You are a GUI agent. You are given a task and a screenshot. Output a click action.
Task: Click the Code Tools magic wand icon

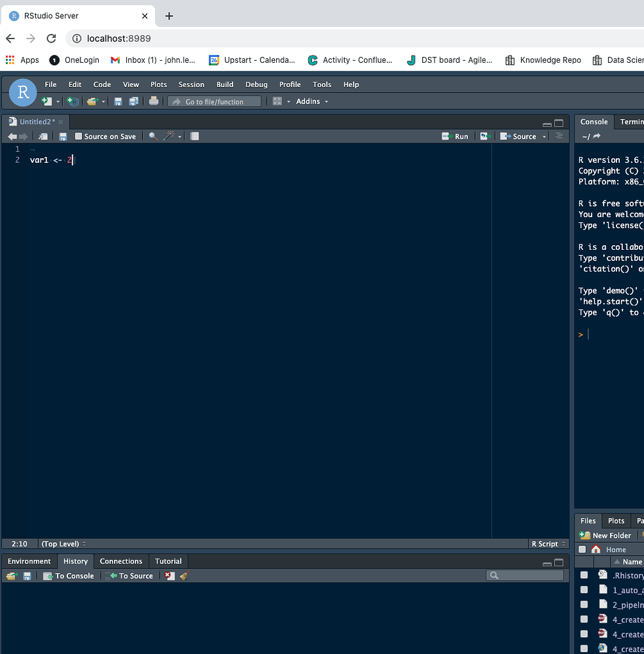[169, 135]
